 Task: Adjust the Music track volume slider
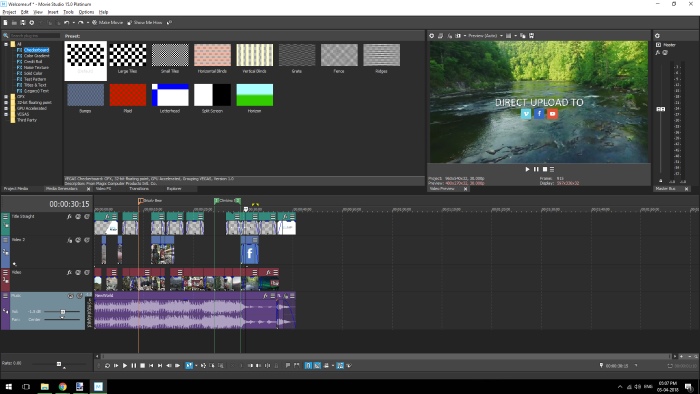[x=62, y=311]
